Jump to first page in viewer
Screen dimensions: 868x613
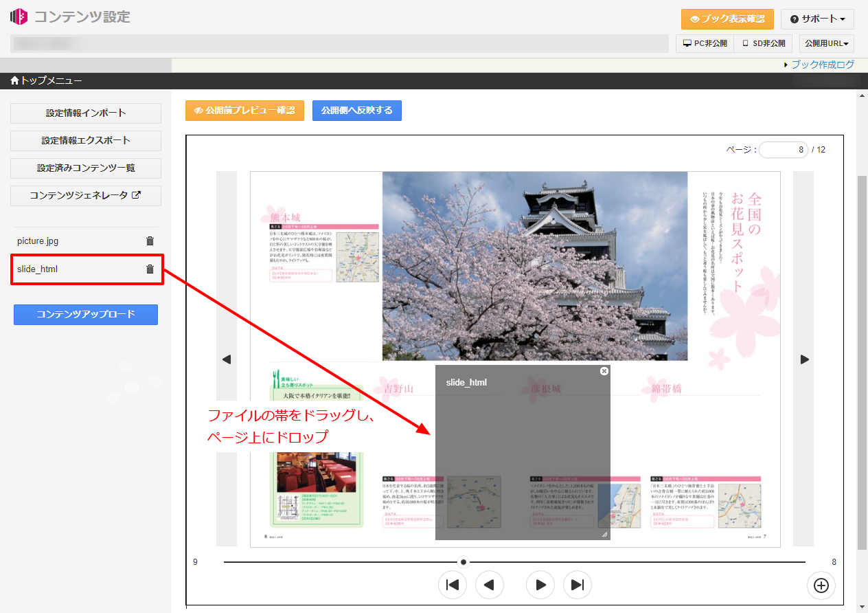pos(453,585)
